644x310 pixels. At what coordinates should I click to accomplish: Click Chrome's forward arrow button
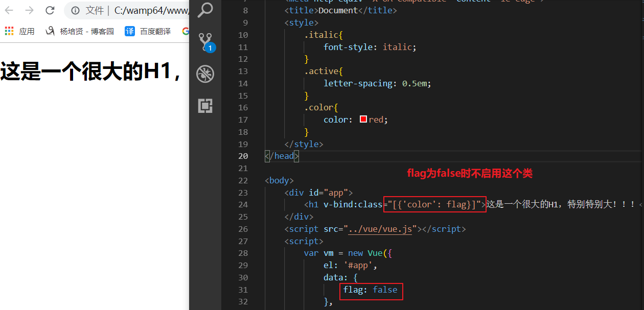(30, 10)
